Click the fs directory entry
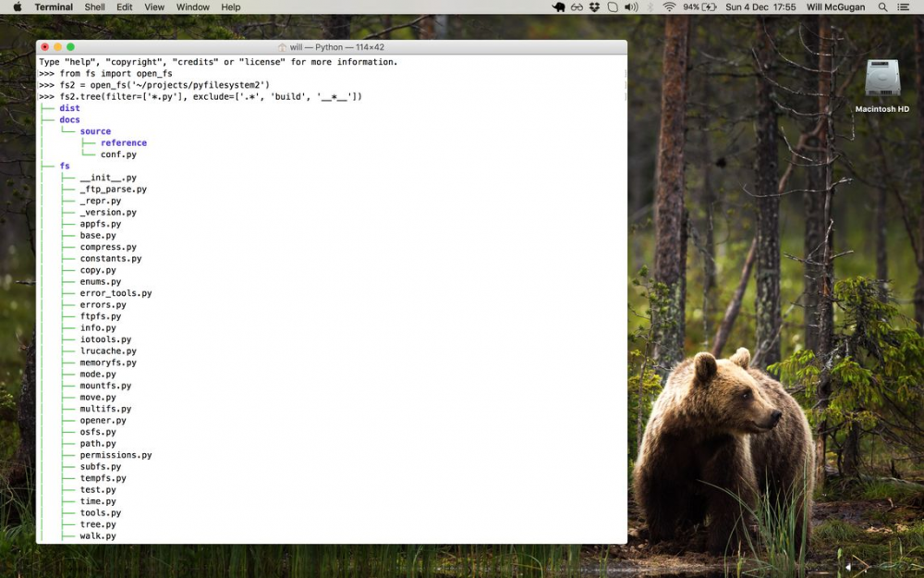The image size is (924, 578). point(65,166)
